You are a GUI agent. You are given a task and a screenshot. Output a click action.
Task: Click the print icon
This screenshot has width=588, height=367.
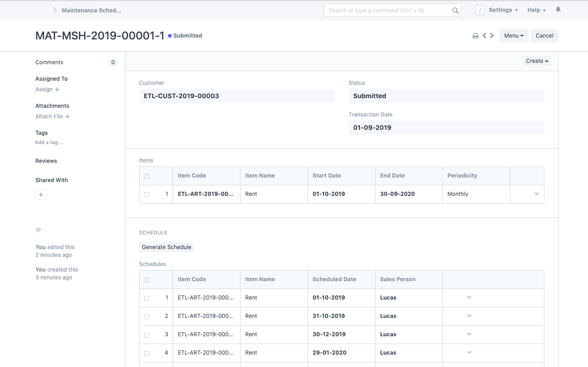point(476,36)
